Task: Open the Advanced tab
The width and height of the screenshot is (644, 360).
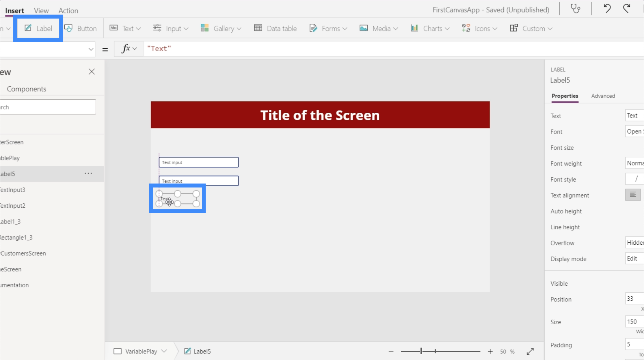Action: coord(603,96)
